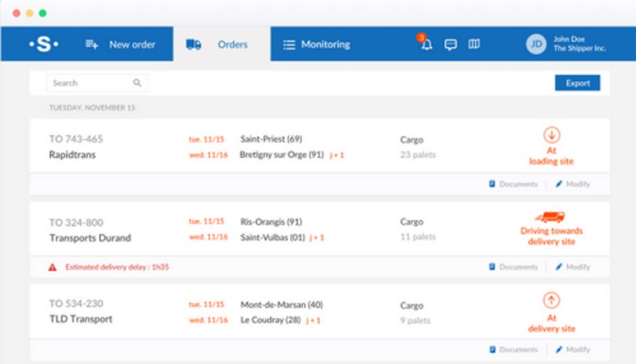
Task: Click the orange delivery truck status icon
Action: pos(551,218)
